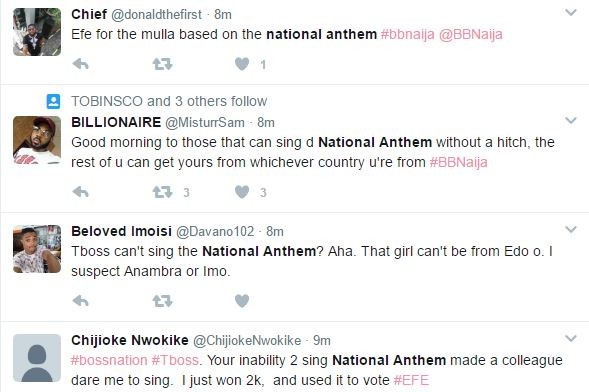Reply to Beloved Imoisi's Tboss tweet
The height and width of the screenshot is (392, 589).
80,301
